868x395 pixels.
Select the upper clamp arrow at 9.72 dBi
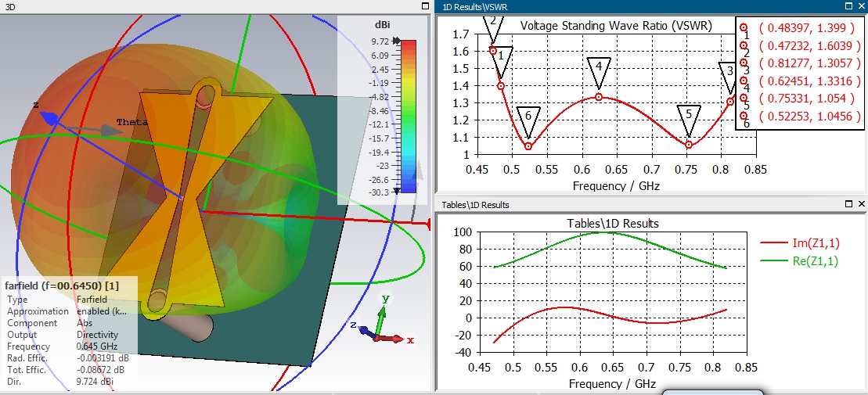coord(396,41)
